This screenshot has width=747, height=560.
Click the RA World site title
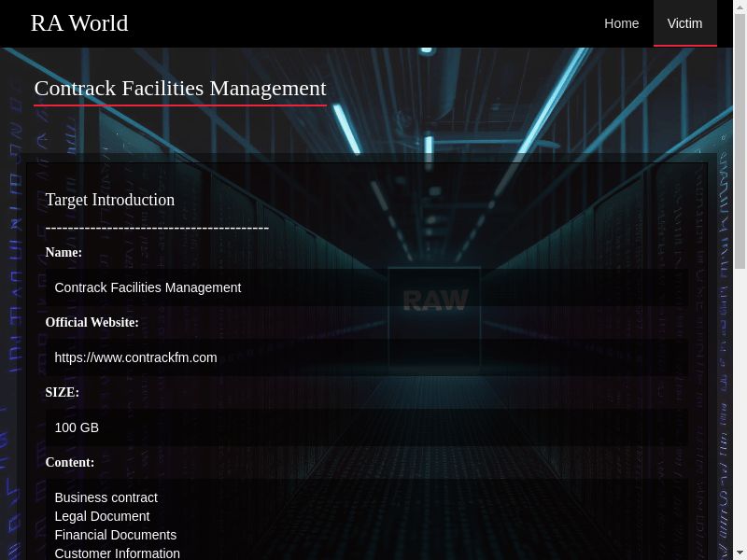79,22
